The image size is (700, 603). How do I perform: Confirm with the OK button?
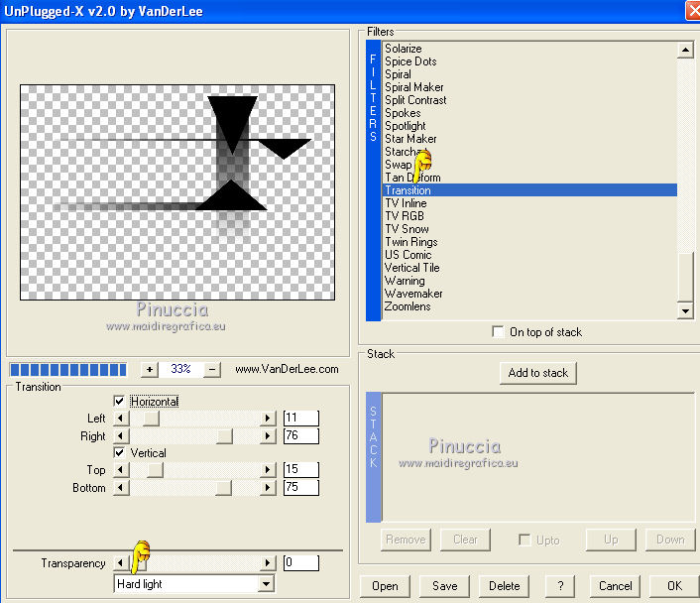point(674,586)
